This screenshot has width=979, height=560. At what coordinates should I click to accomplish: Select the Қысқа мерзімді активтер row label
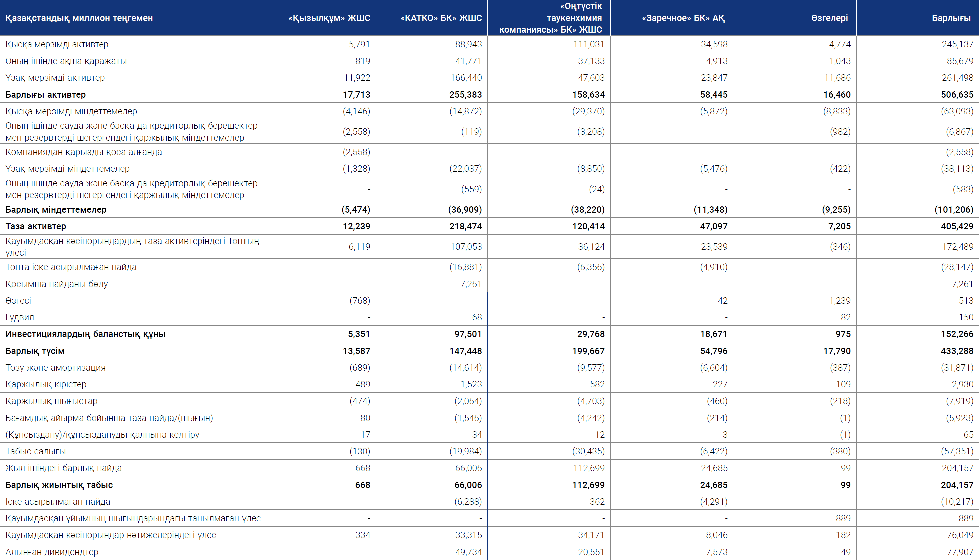pos(57,44)
